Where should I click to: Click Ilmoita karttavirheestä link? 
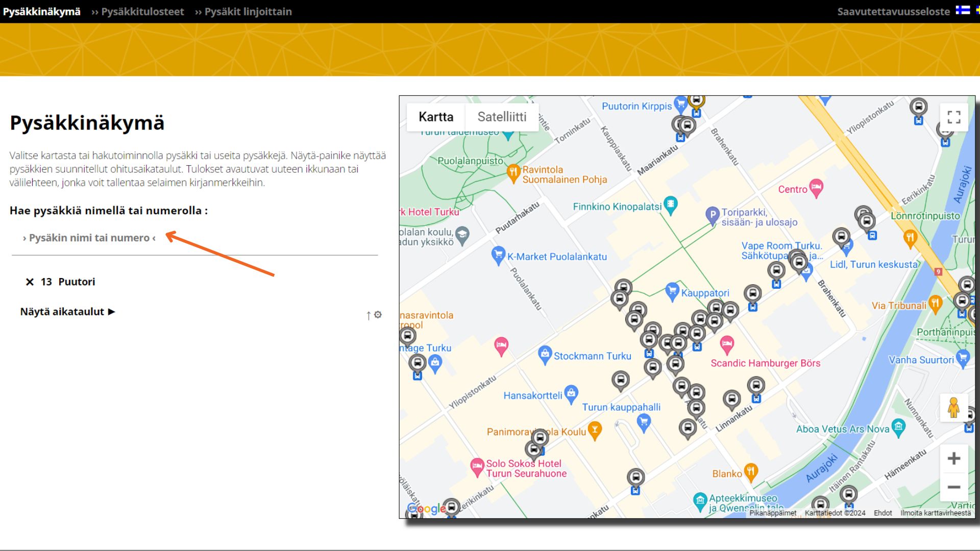coord(935,513)
